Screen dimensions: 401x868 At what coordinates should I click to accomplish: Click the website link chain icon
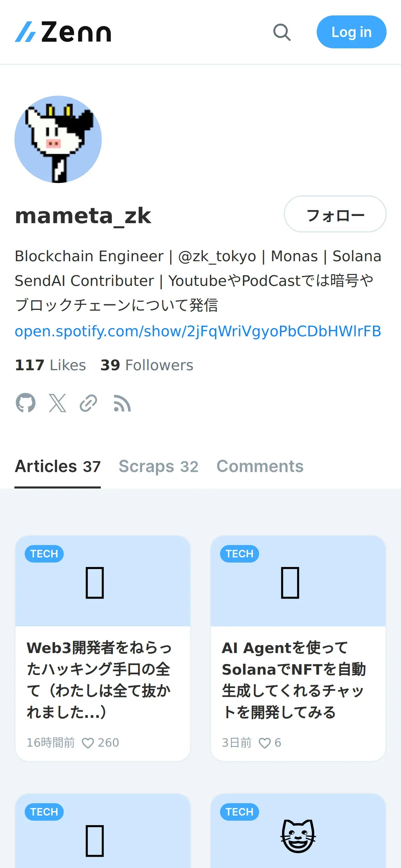click(x=88, y=403)
